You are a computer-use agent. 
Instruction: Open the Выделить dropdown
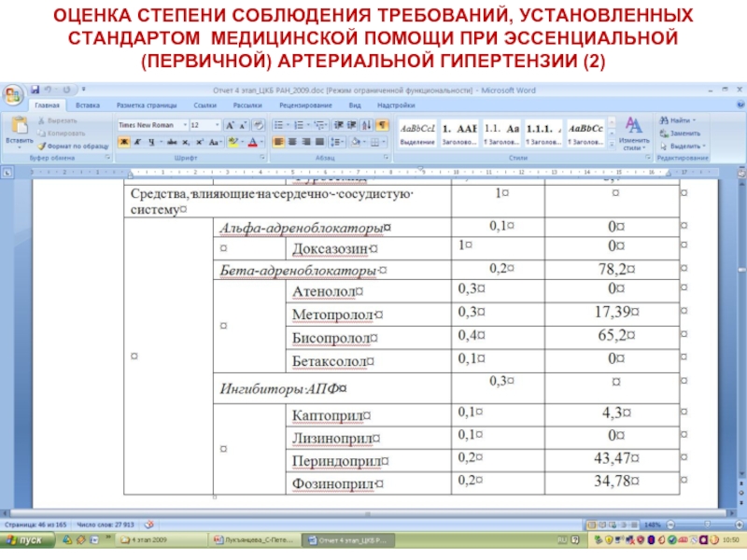[x=683, y=147]
